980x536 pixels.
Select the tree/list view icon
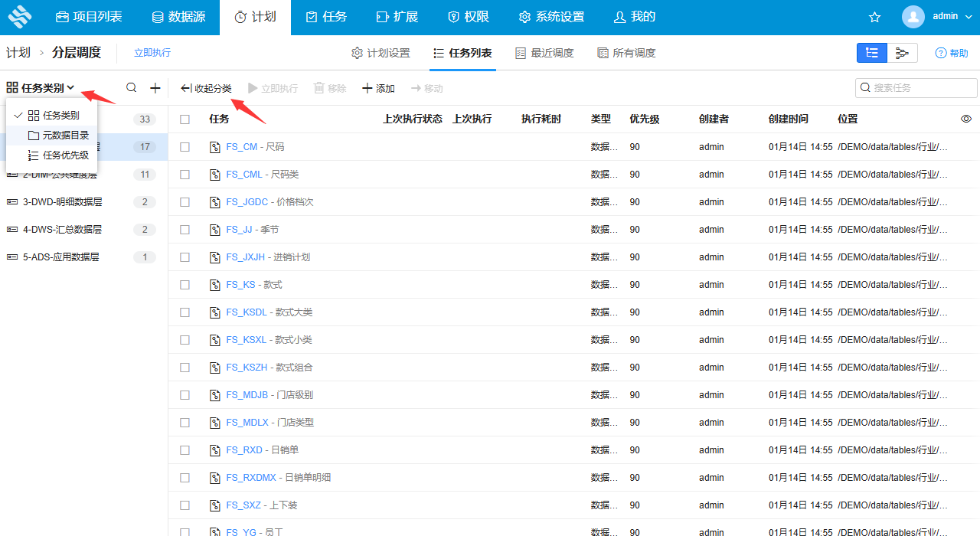[x=872, y=53]
